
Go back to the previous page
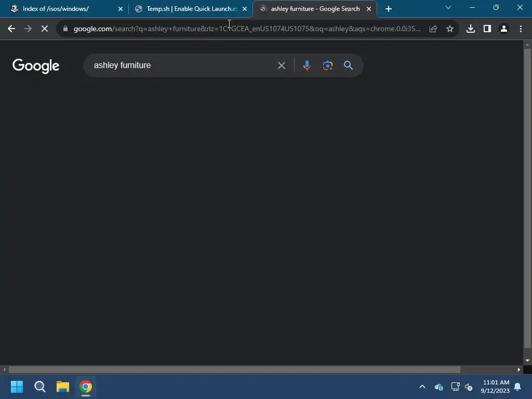(x=11, y=29)
